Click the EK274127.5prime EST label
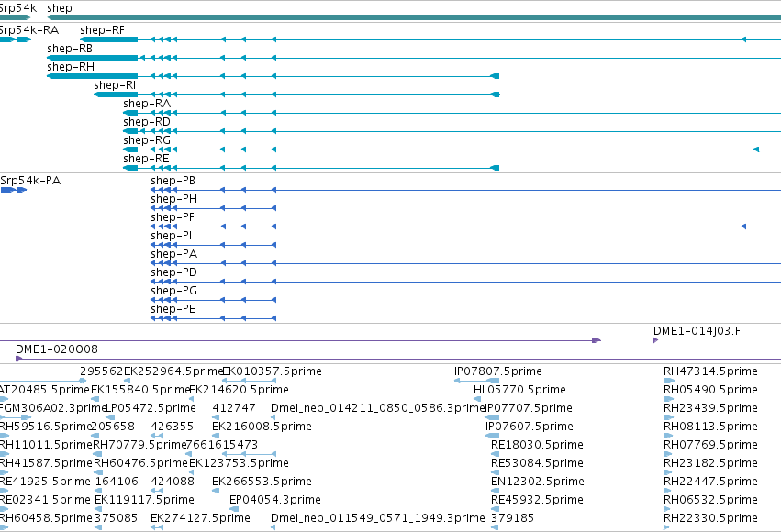Viewport: 781px width, 532px height. pos(200,518)
